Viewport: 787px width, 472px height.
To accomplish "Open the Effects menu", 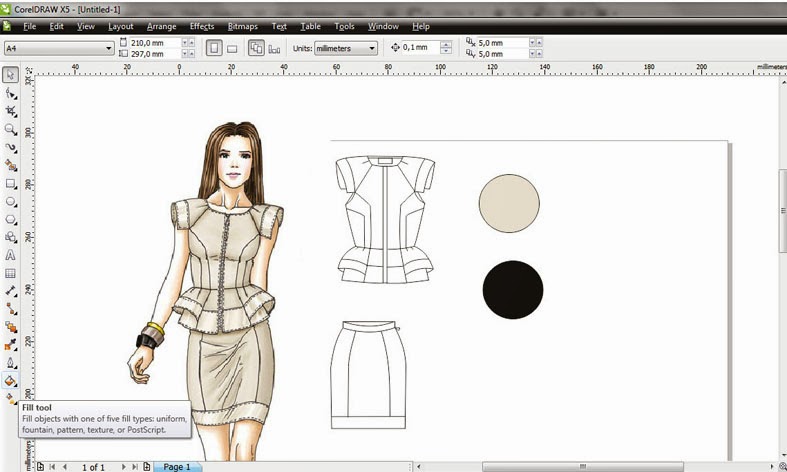I will click(x=201, y=25).
